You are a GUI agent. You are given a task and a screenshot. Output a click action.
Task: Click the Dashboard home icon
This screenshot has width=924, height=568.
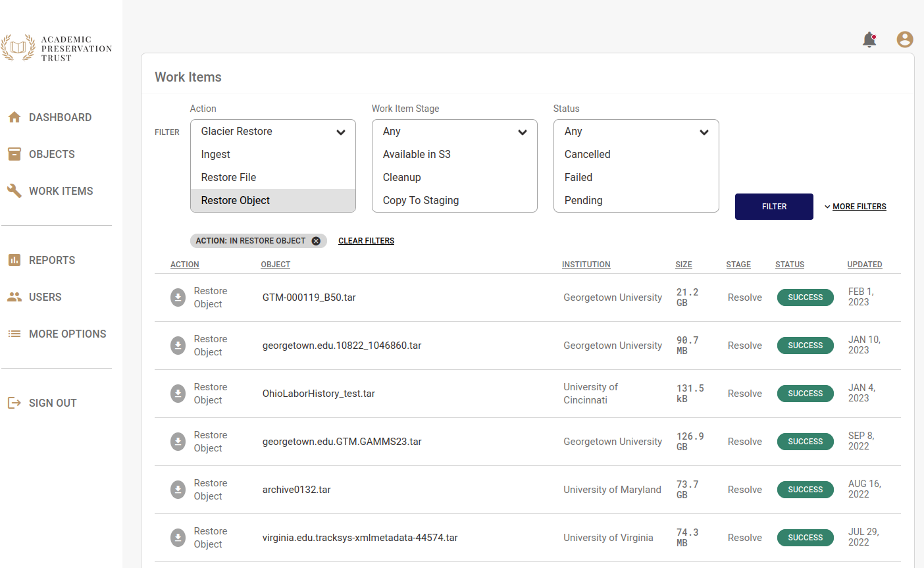[14, 117]
